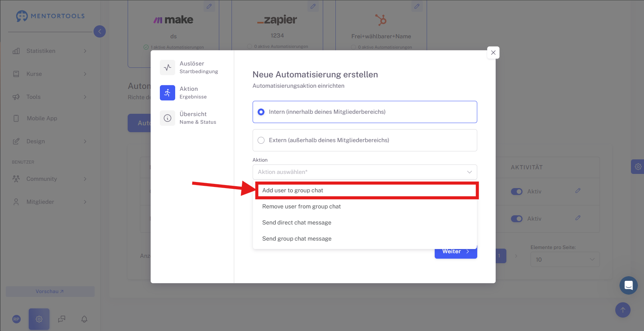Click the Auslöser pulse icon in wizard steps
Image resolution: width=644 pixels, height=331 pixels.
[x=168, y=67]
